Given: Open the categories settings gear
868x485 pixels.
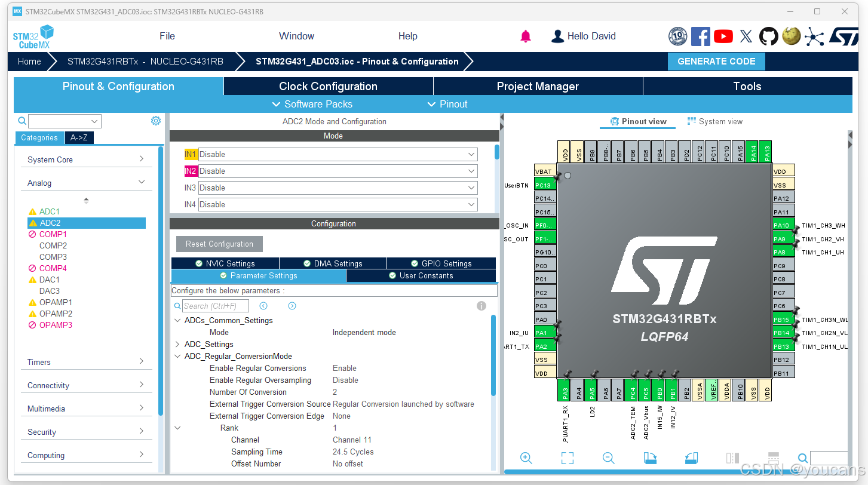Looking at the screenshot, I should click(x=156, y=121).
